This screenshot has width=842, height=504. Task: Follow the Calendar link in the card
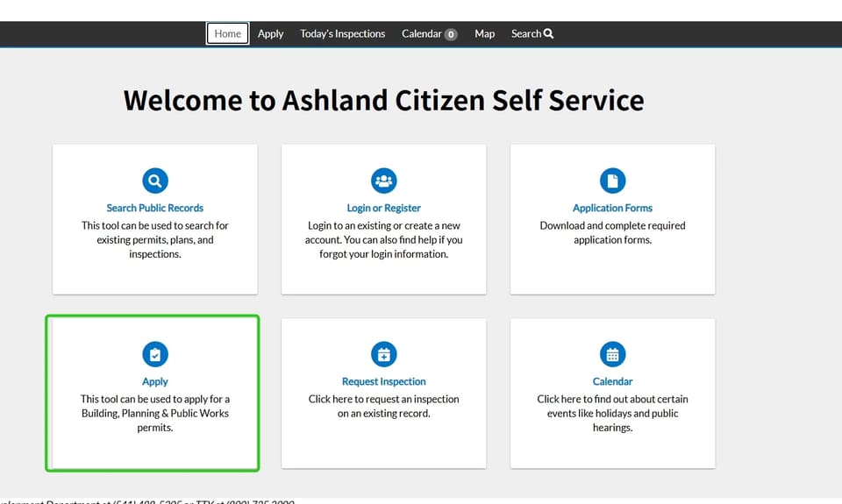pyautogui.click(x=613, y=381)
